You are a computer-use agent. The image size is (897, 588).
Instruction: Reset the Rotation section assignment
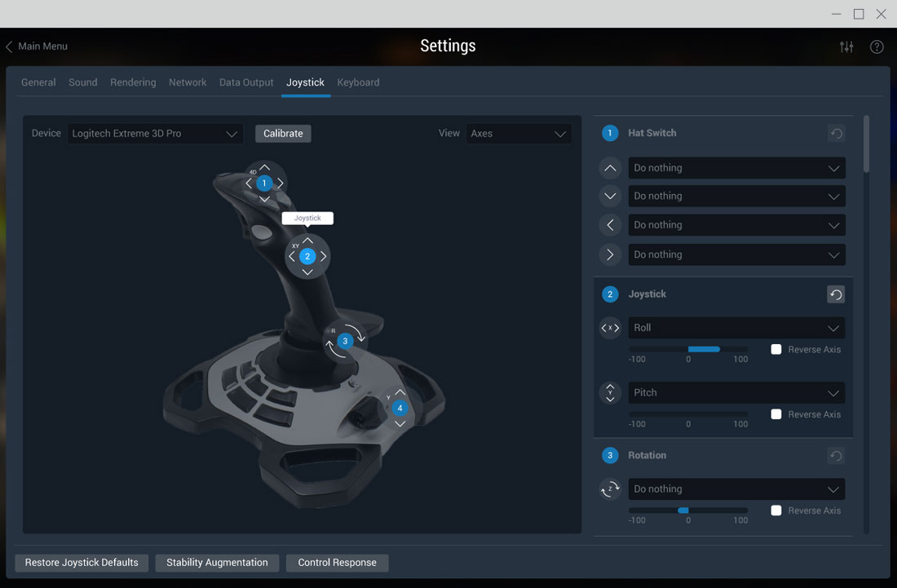pos(836,456)
